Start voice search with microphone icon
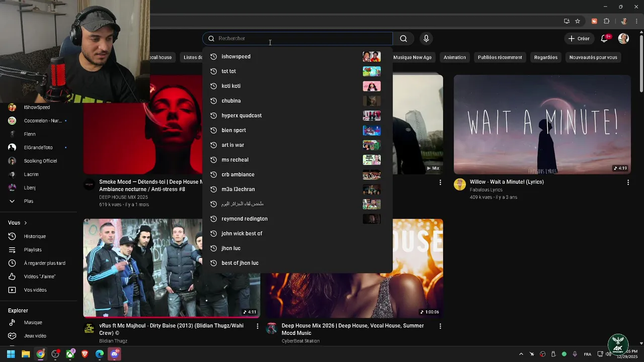The width and height of the screenshot is (644, 362). click(426, 39)
